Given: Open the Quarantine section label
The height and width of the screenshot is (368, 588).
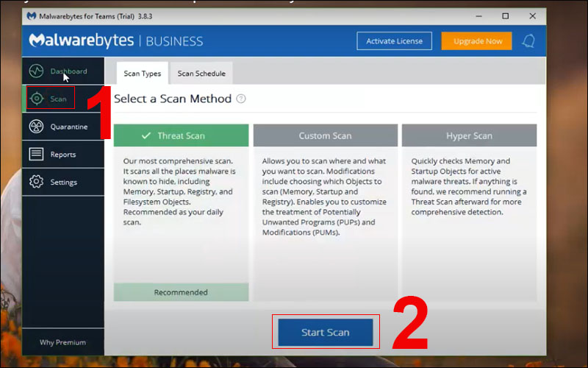Looking at the screenshot, I should [69, 127].
